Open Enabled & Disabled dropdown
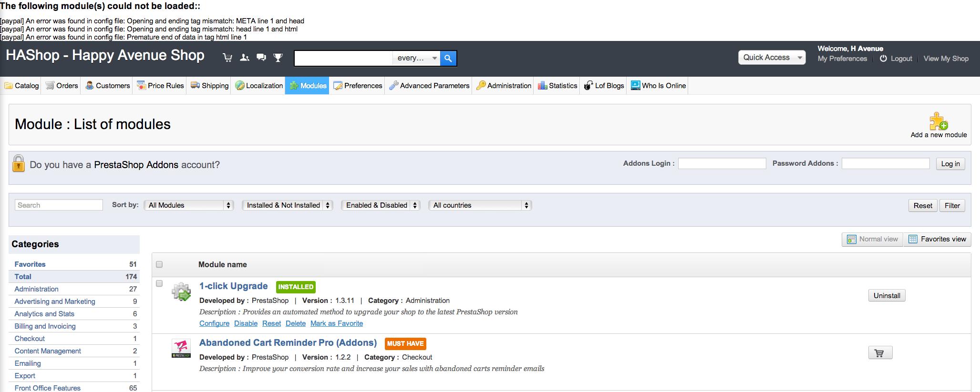Viewport: 980px width, 392px height. point(381,205)
